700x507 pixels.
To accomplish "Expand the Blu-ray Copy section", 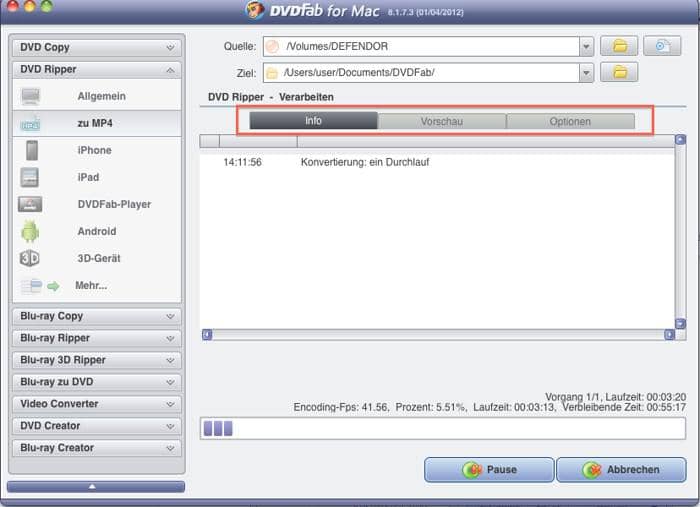I will pyautogui.click(x=97, y=316).
